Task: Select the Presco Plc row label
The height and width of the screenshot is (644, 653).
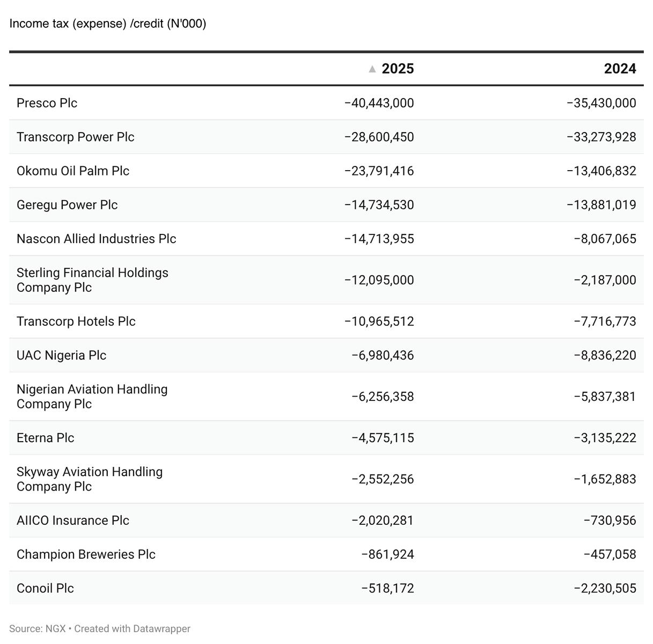Action: pyautogui.click(x=47, y=103)
